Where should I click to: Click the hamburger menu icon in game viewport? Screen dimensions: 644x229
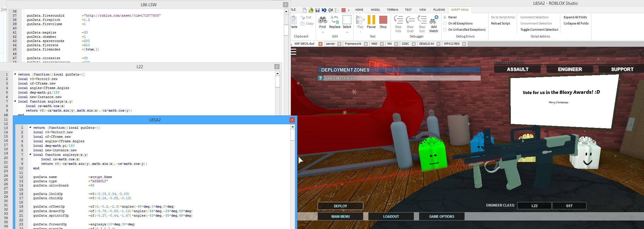[294, 52]
